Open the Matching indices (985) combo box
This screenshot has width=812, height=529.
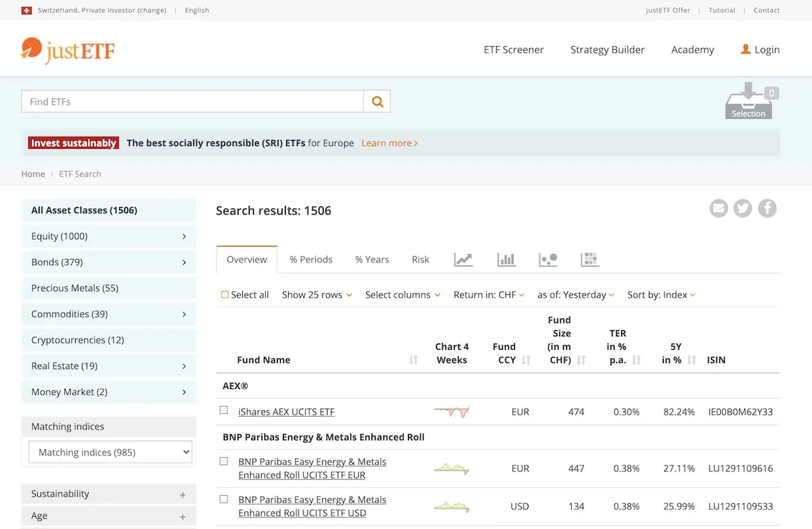coord(110,453)
